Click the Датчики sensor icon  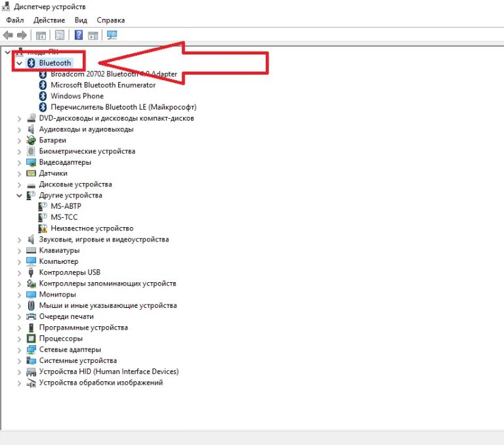(x=31, y=173)
